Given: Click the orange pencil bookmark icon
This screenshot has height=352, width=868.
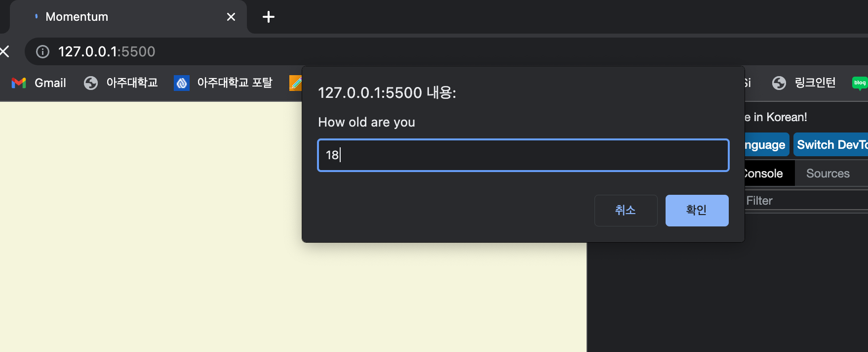Looking at the screenshot, I should click(296, 83).
